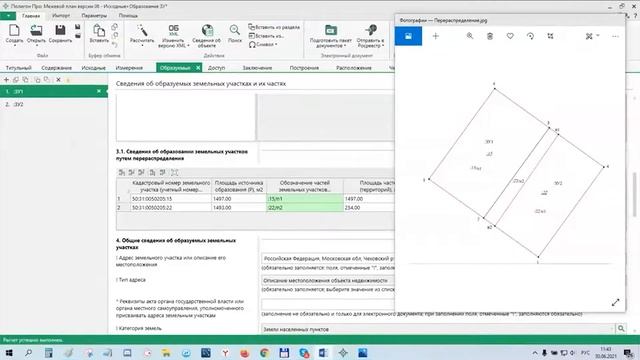
Task: Click cell 50:31:0050205:22 in table
Action: pos(170,208)
